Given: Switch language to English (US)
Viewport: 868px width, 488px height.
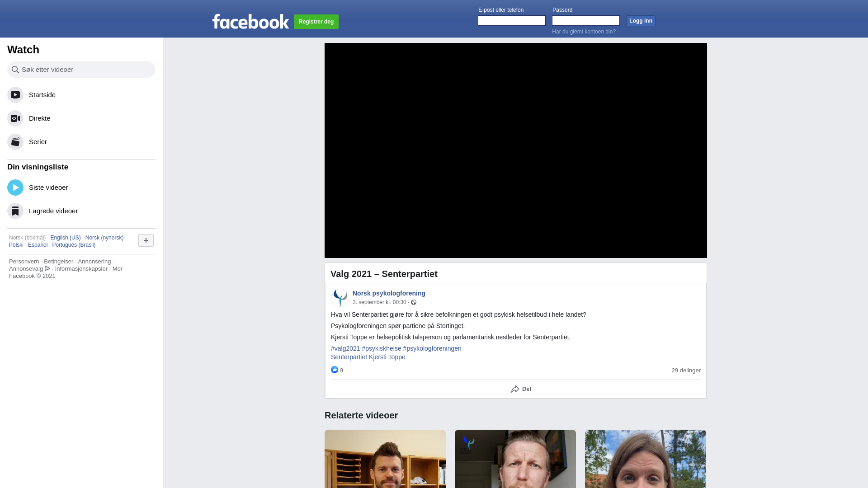Looking at the screenshot, I should pyautogui.click(x=66, y=238).
